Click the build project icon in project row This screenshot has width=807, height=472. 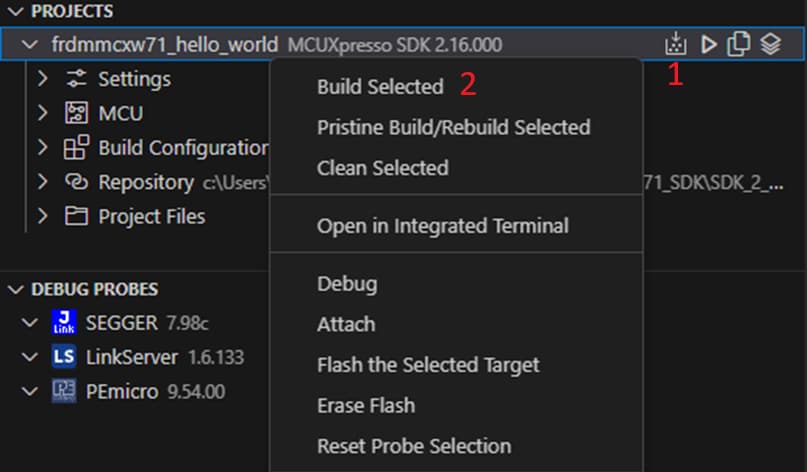point(676,44)
